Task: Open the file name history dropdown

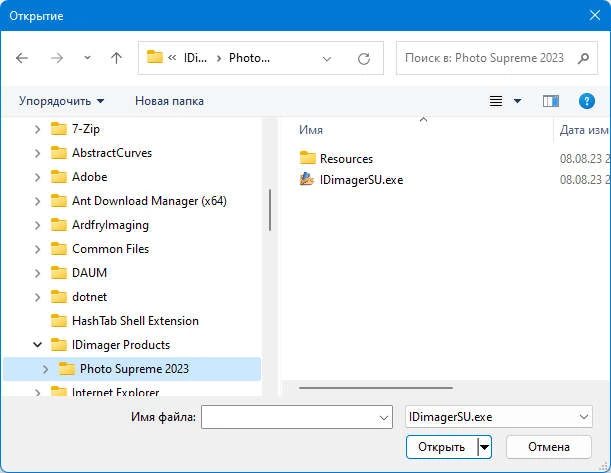Action: click(383, 418)
